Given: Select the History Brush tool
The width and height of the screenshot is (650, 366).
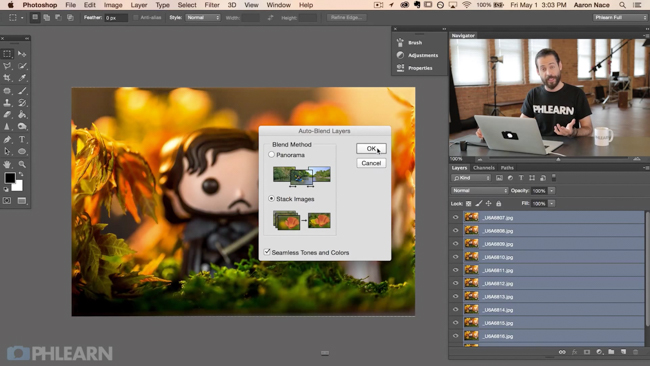Looking at the screenshot, I should coord(22,103).
